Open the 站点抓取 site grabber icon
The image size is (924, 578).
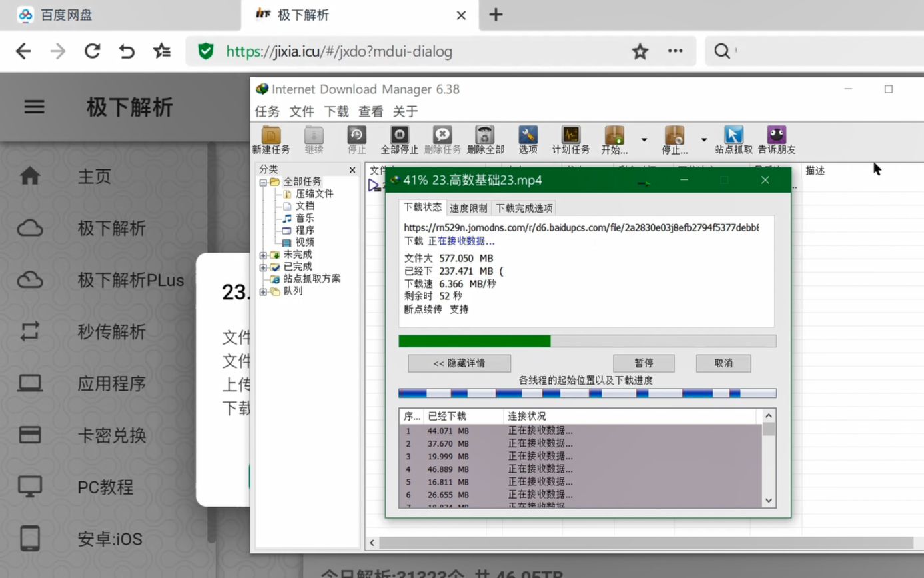coord(733,140)
